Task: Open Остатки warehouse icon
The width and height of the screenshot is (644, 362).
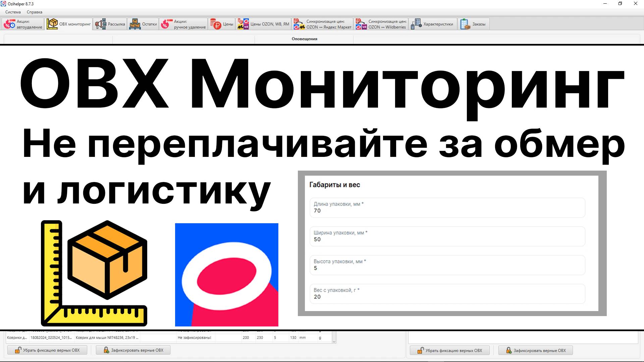Action: point(135,24)
